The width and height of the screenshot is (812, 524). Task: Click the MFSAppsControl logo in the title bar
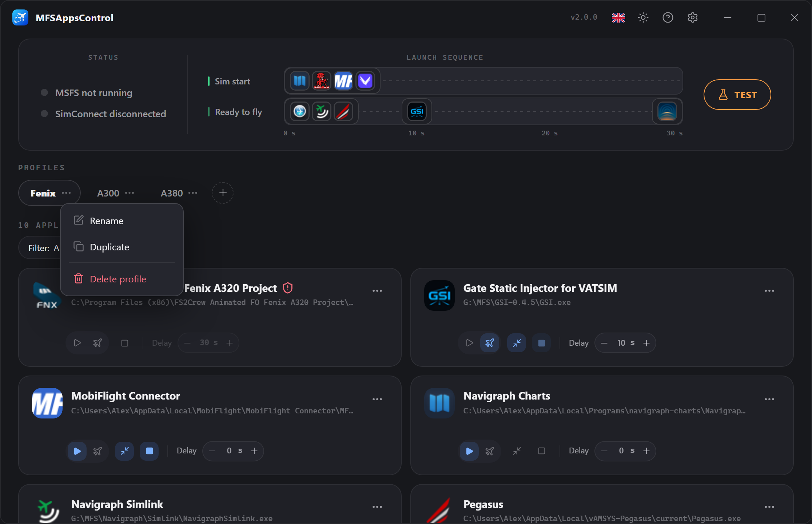[x=20, y=17]
